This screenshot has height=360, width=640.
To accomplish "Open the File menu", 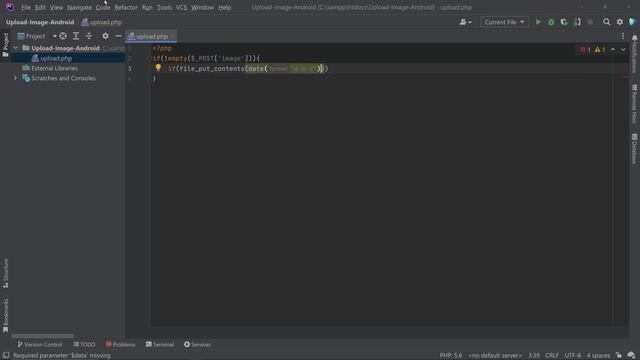I will point(26,7).
